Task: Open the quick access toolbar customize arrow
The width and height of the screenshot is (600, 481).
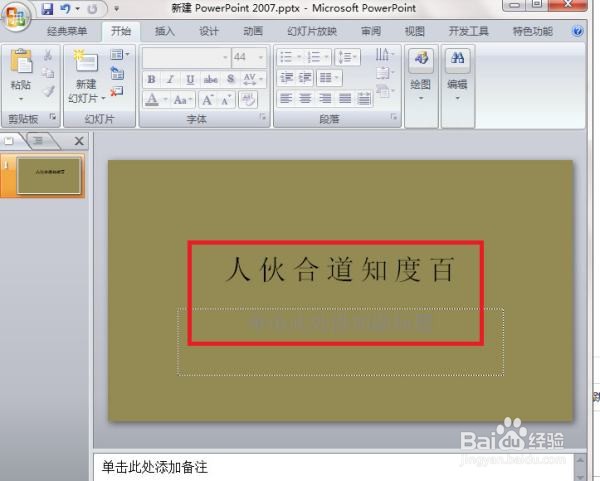Action: [116, 8]
